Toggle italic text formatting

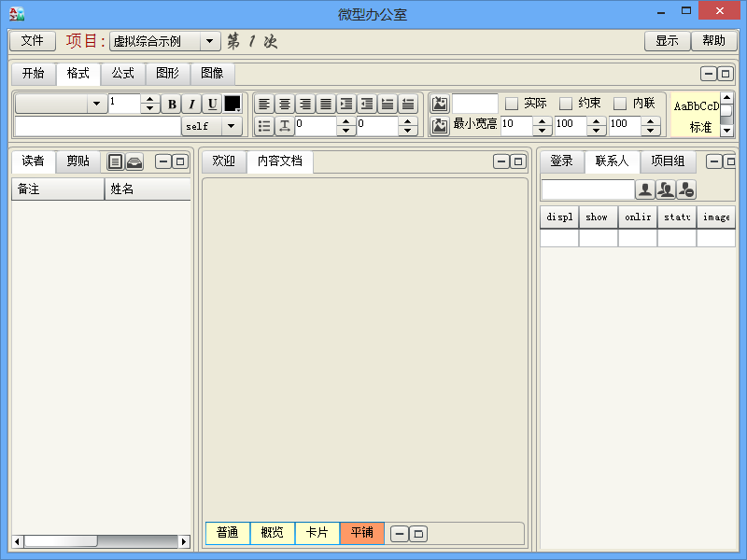tap(191, 105)
